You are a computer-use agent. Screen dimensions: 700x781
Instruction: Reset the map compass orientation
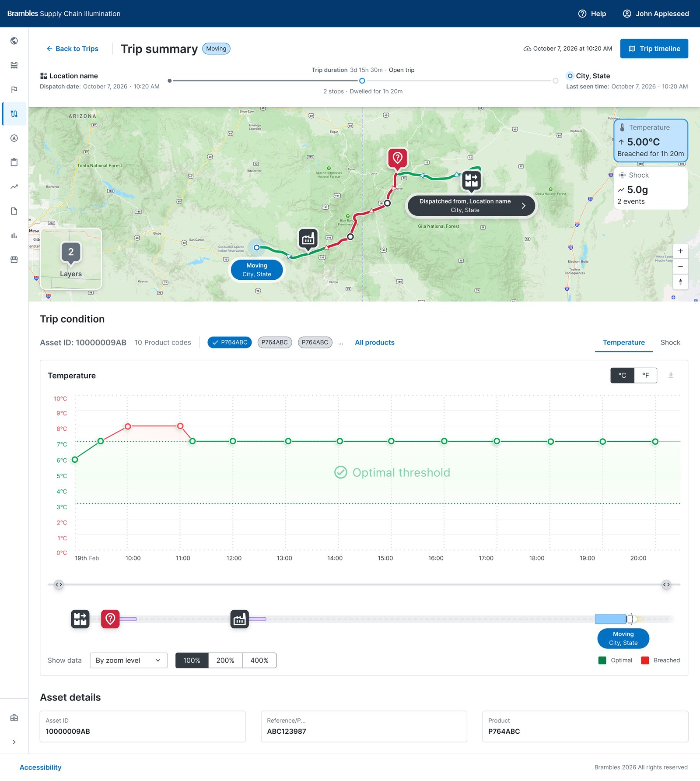coord(680,281)
